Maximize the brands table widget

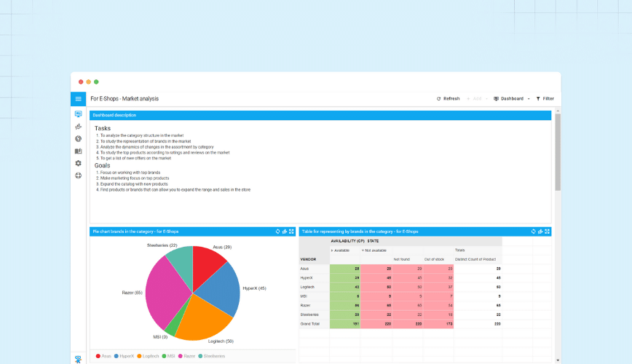click(548, 232)
